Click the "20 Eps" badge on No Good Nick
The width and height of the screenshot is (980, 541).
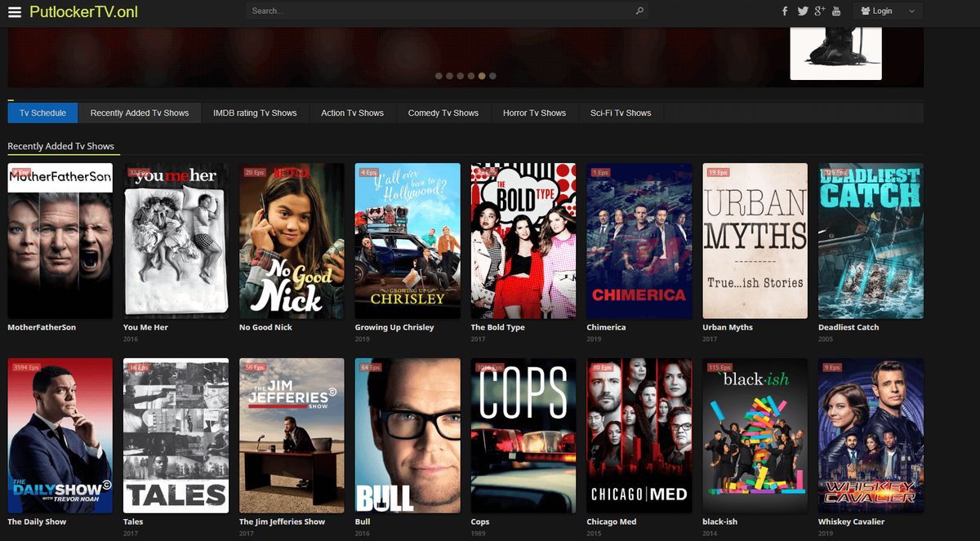tap(255, 173)
